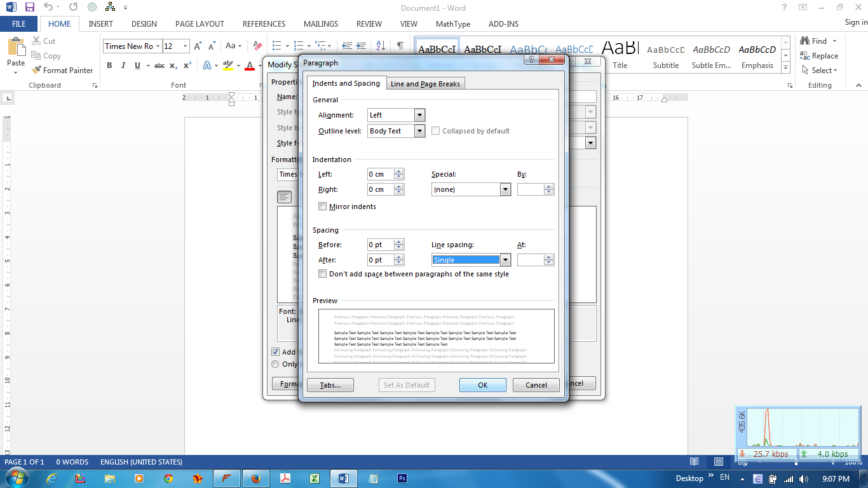Open the FILE menu tab
868x488 pixels.
(x=19, y=24)
